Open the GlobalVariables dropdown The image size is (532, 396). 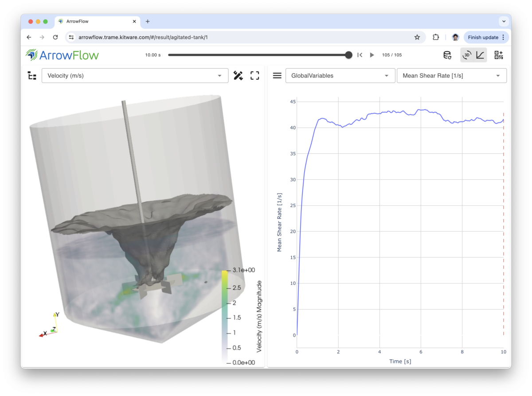click(x=340, y=76)
